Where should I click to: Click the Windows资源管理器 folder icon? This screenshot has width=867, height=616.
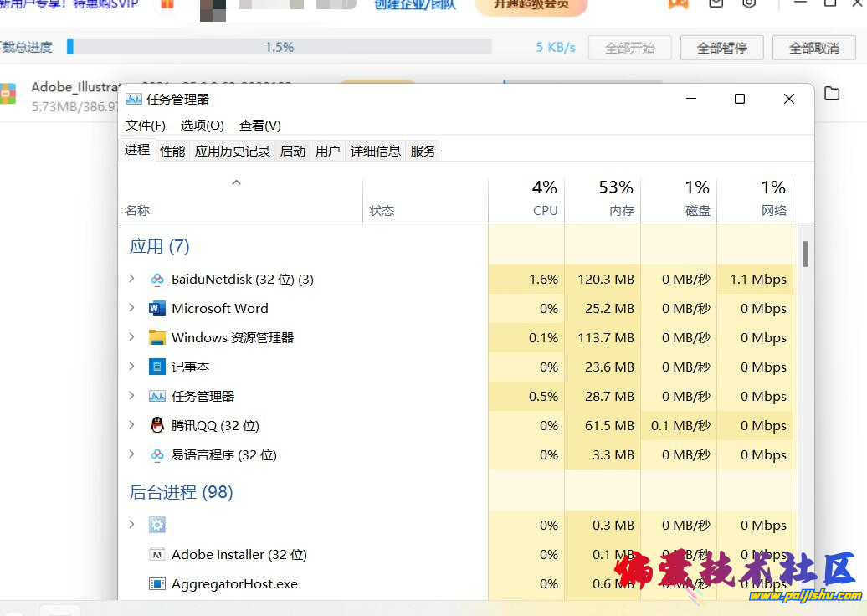(156, 337)
